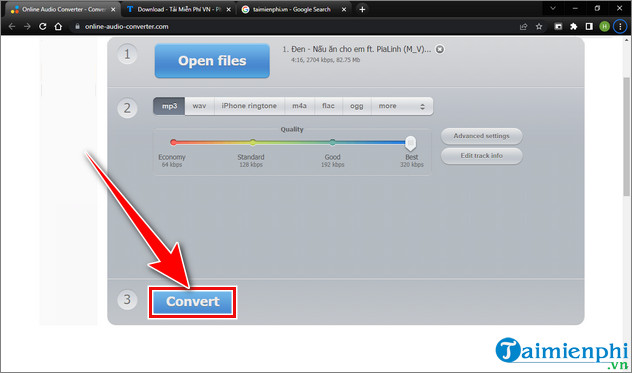Select mp3 output format
Image resolution: width=632 pixels, height=373 pixels.
click(169, 106)
